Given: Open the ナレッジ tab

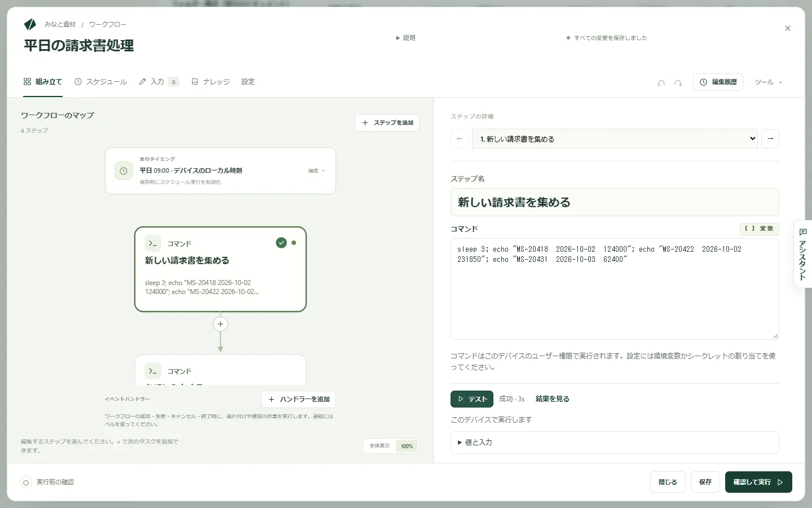Looking at the screenshot, I should point(211,82).
